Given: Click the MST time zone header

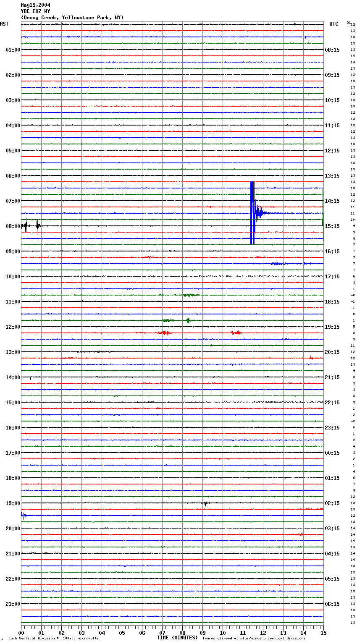Looking at the screenshot, I should [4, 24].
